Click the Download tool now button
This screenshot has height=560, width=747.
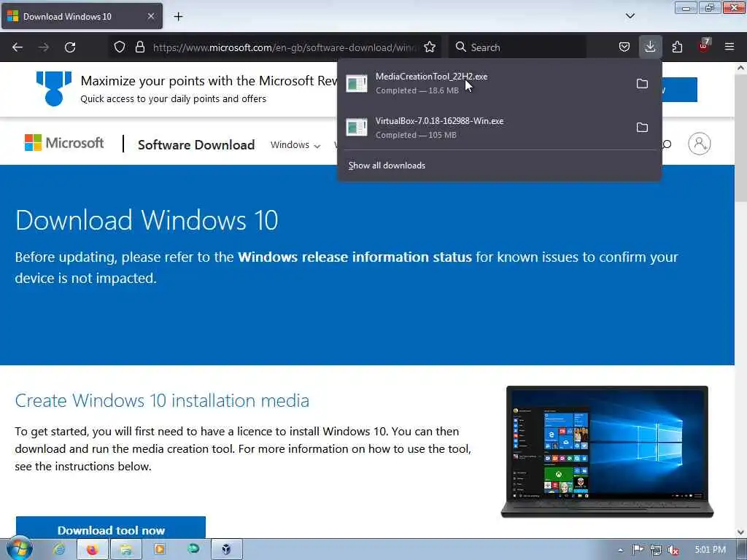point(111,528)
